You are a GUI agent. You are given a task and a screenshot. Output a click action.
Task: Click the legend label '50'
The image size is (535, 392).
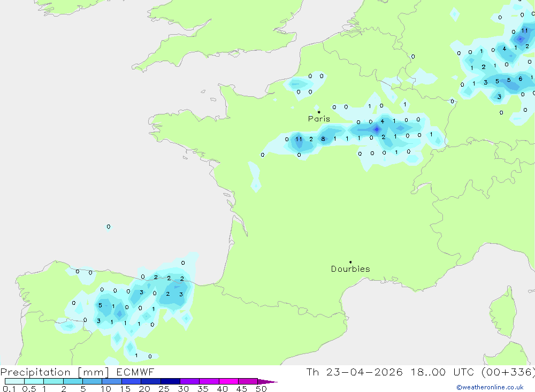click(x=261, y=389)
